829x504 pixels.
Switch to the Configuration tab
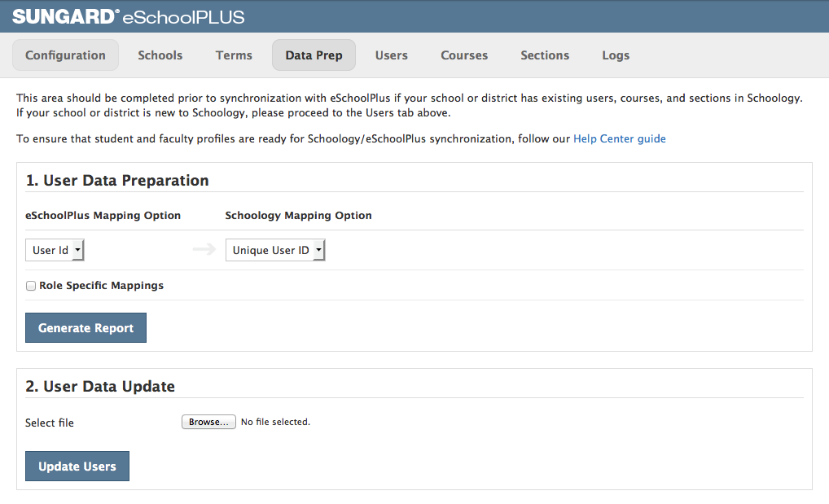(x=65, y=55)
